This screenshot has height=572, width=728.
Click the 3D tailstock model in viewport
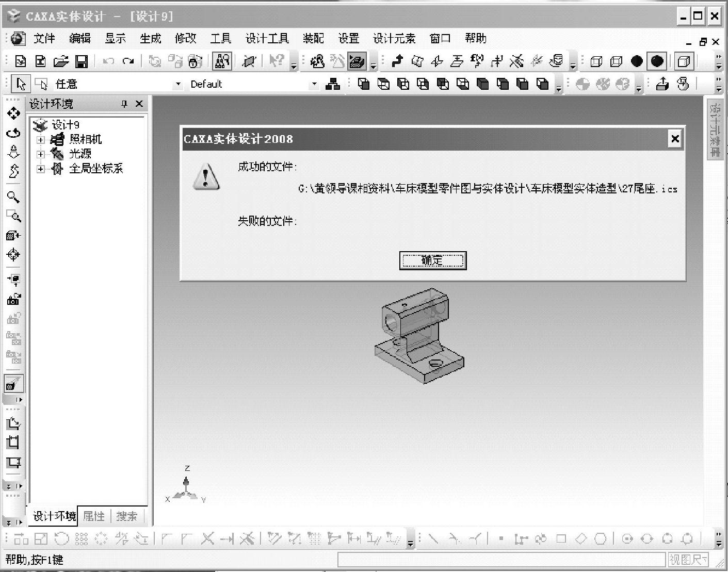tap(418, 336)
